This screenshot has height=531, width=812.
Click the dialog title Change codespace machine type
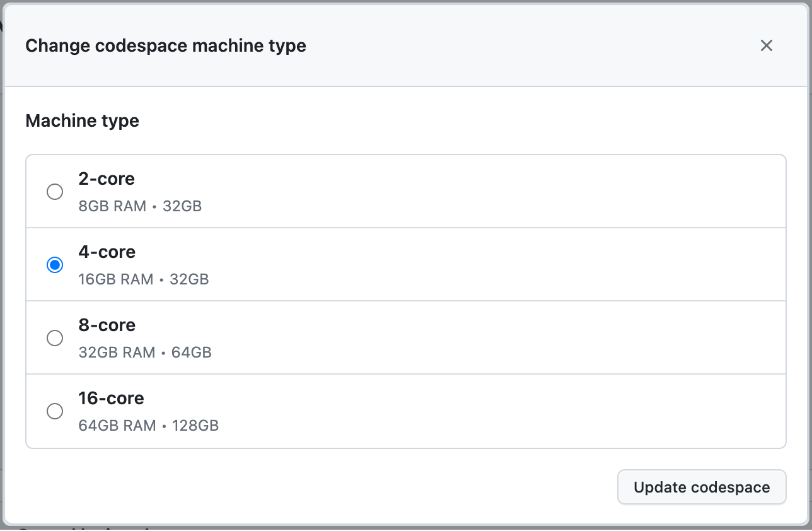click(x=165, y=45)
